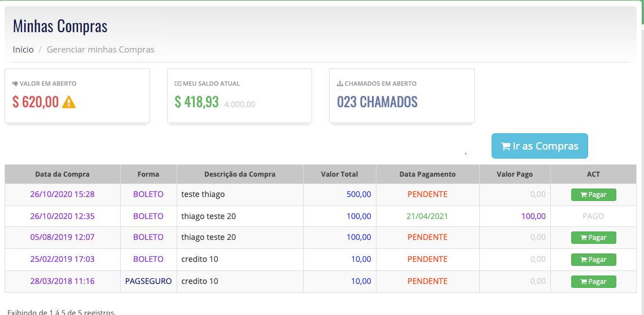Viewport: 644px width, 315px height.
Task: Click Pagar for the 05/08/2019 purchase
Action: coord(593,238)
